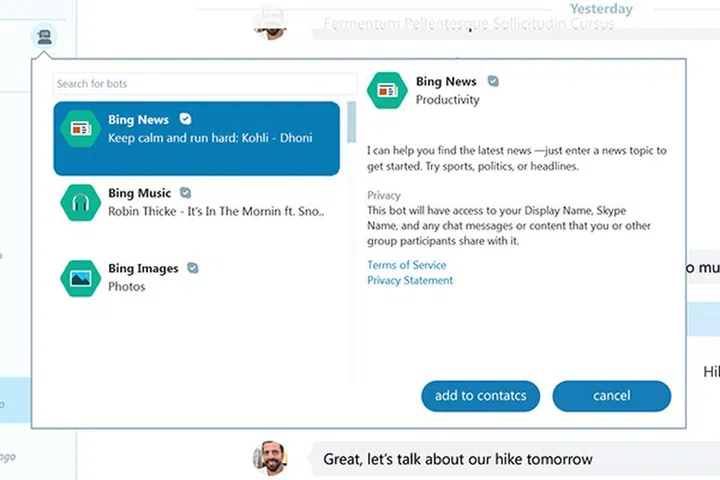720x480 pixels.
Task: Click the Search for bots field
Action: point(204,84)
